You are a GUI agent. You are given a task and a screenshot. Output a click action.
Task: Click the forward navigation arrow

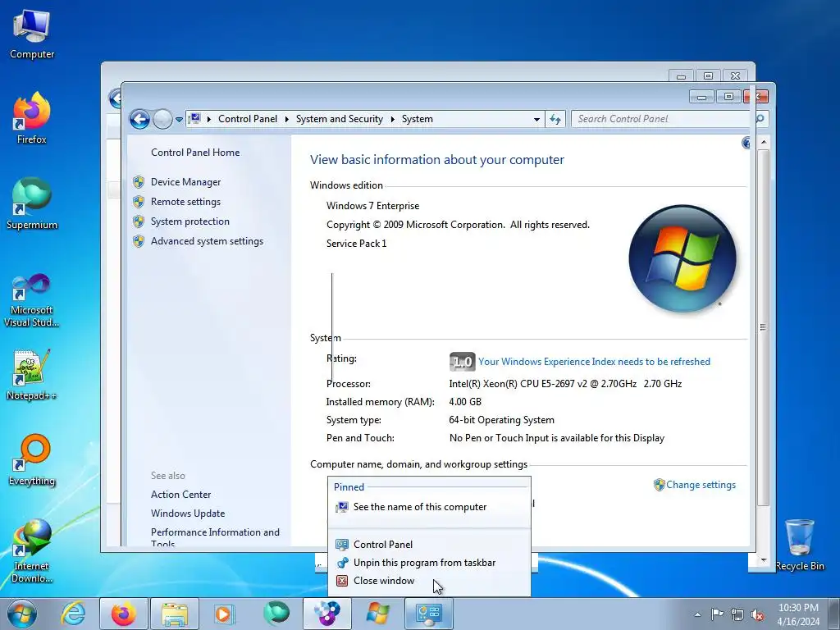click(162, 119)
